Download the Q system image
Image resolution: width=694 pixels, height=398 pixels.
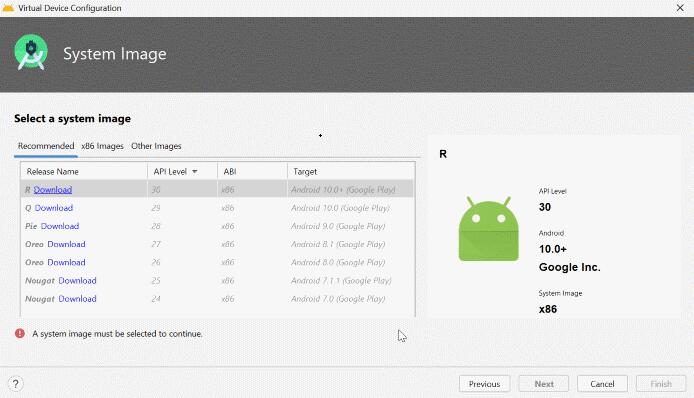click(54, 208)
